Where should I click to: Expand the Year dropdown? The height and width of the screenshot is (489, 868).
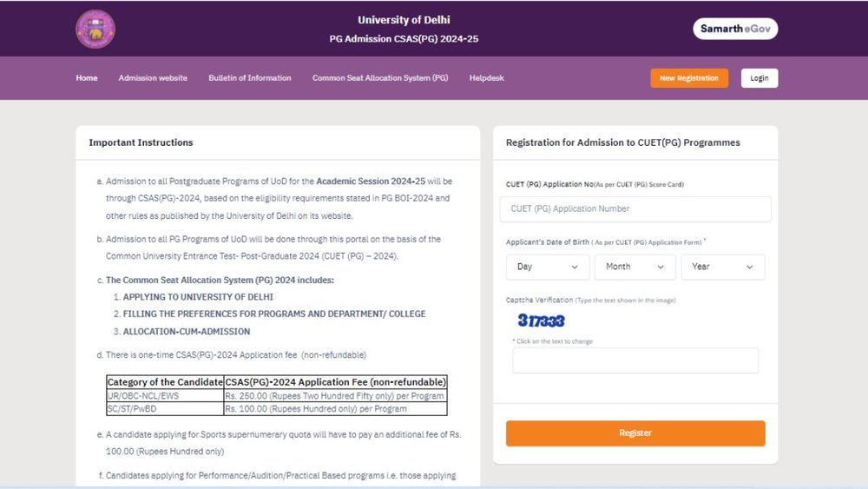(723, 267)
